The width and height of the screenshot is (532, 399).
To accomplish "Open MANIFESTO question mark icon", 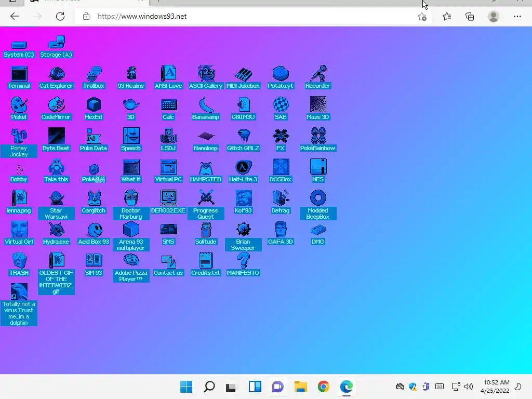I will (x=243, y=265).
